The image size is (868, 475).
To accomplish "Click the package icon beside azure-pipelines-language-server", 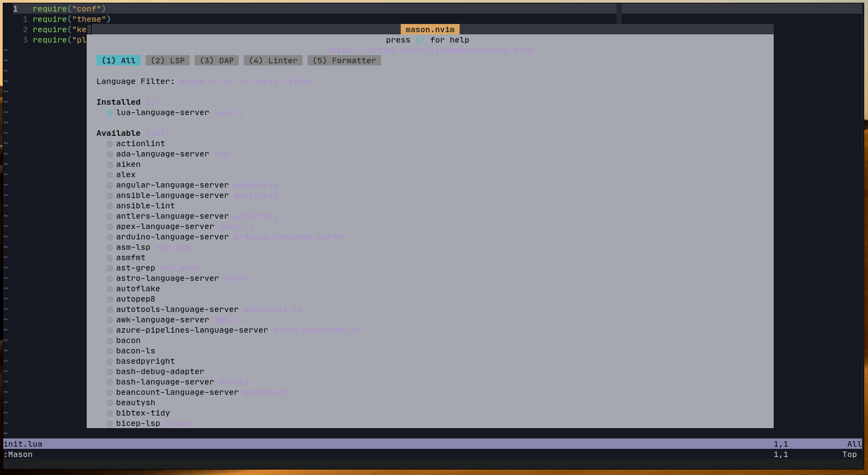I will coord(110,330).
